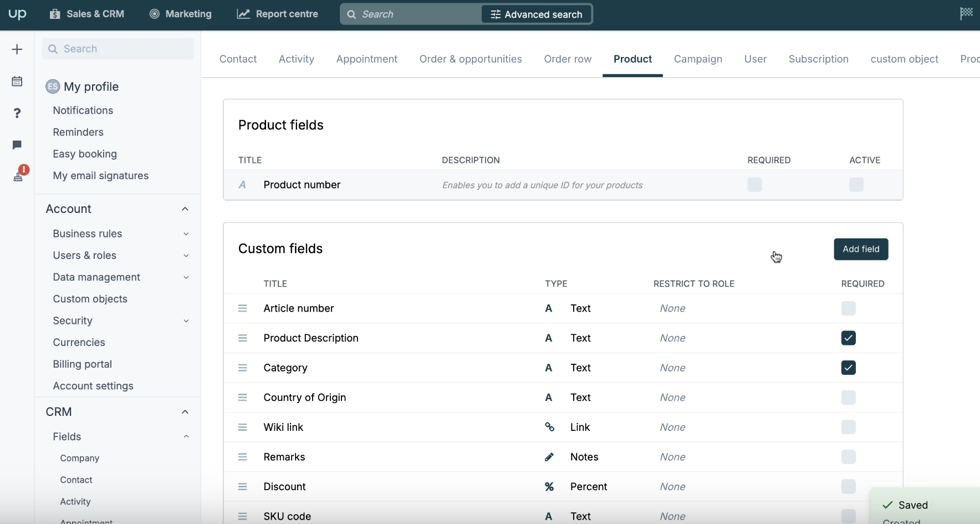Click the notification stamp icon with alert
Screen dimensions: 980x524
pyautogui.click(x=18, y=176)
